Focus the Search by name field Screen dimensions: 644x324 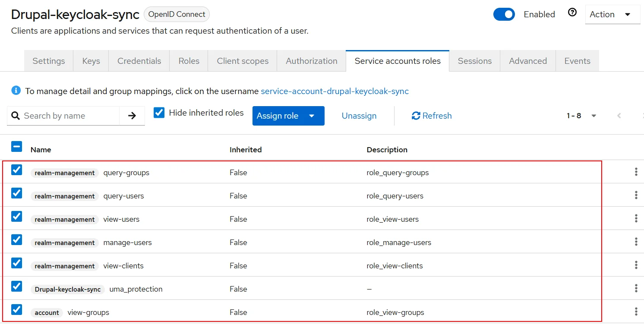[69, 116]
